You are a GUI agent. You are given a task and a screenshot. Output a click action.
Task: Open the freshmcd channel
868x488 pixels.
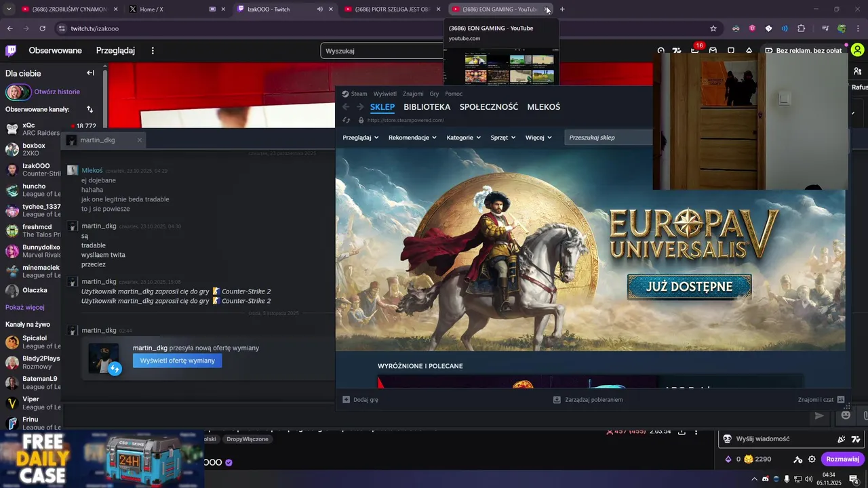31,230
